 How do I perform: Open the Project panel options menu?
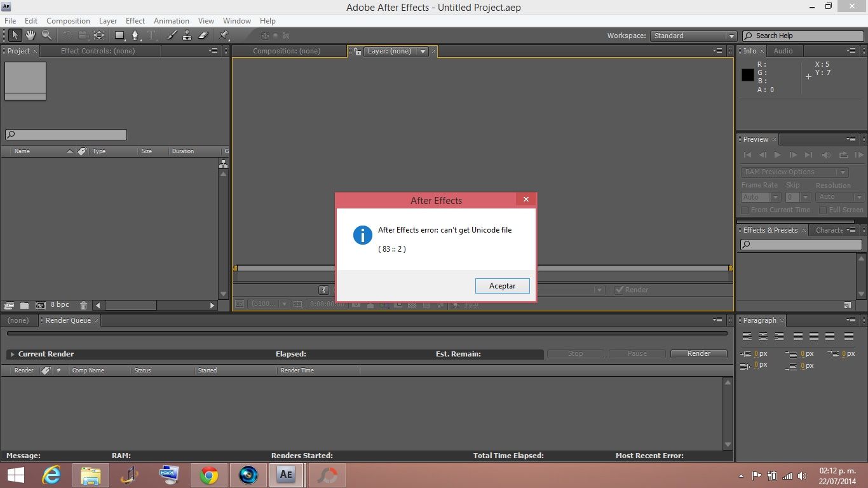click(x=214, y=51)
